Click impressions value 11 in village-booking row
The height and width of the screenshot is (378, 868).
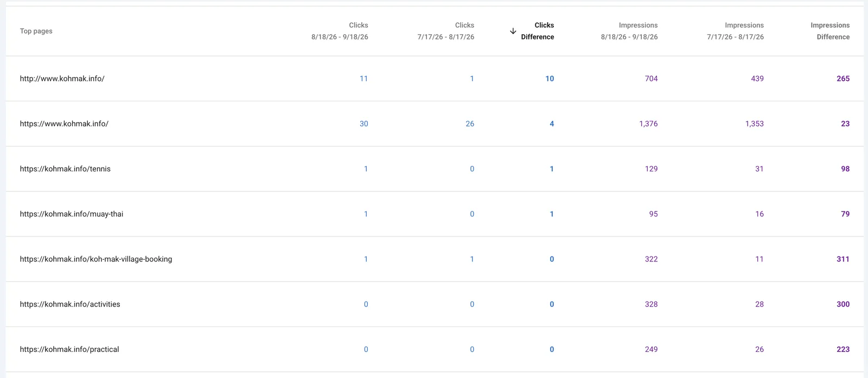point(759,259)
